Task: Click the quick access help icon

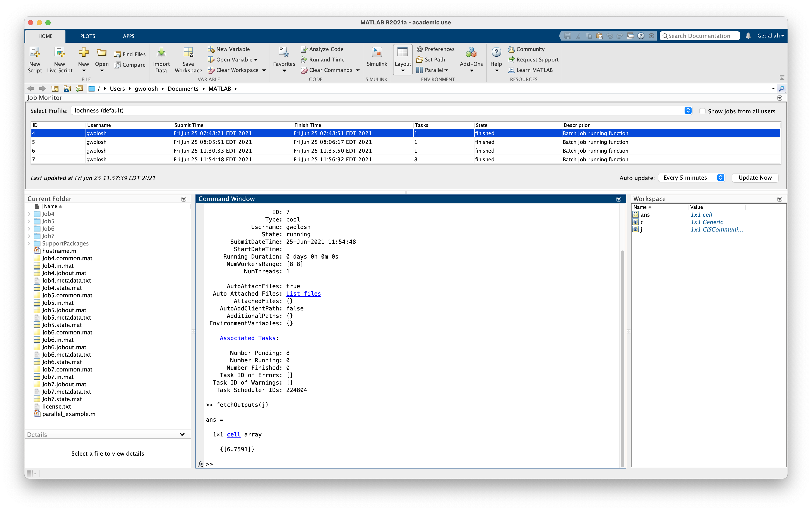Action: pyautogui.click(x=641, y=36)
